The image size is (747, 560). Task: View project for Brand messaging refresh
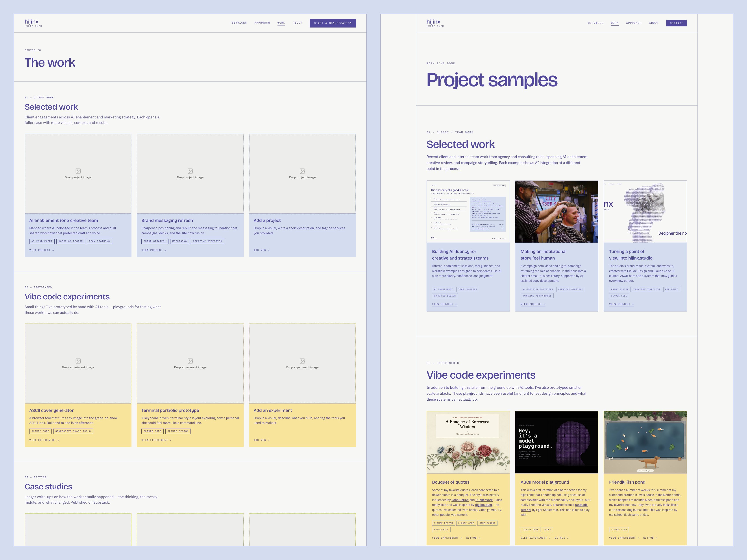154,250
